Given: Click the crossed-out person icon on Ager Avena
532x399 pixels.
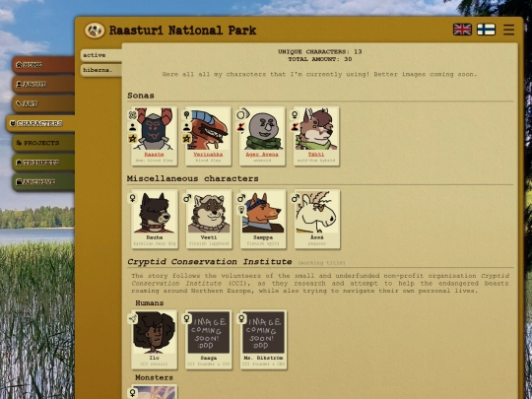Looking at the screenshot, I should pos(241,127).
